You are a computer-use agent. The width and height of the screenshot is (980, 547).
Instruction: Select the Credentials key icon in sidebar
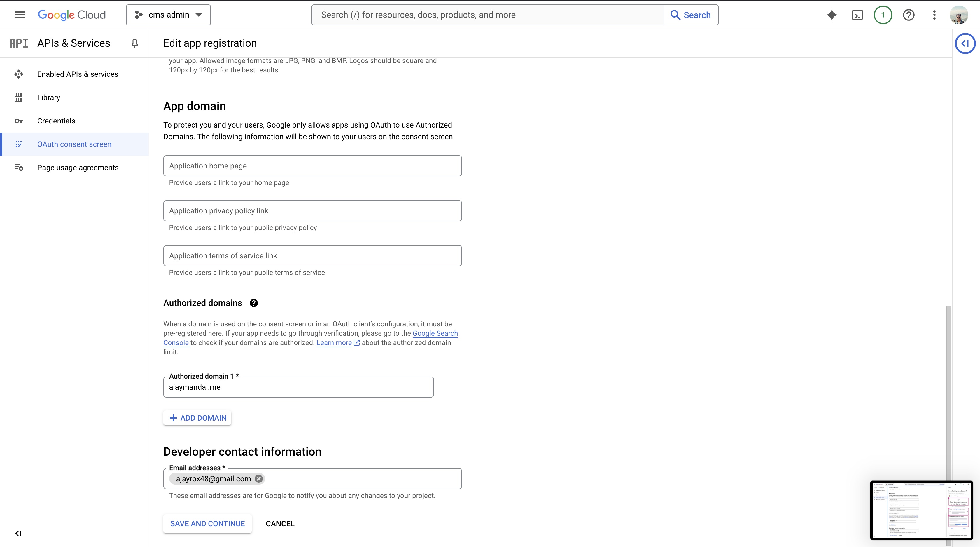pos(19,121)
